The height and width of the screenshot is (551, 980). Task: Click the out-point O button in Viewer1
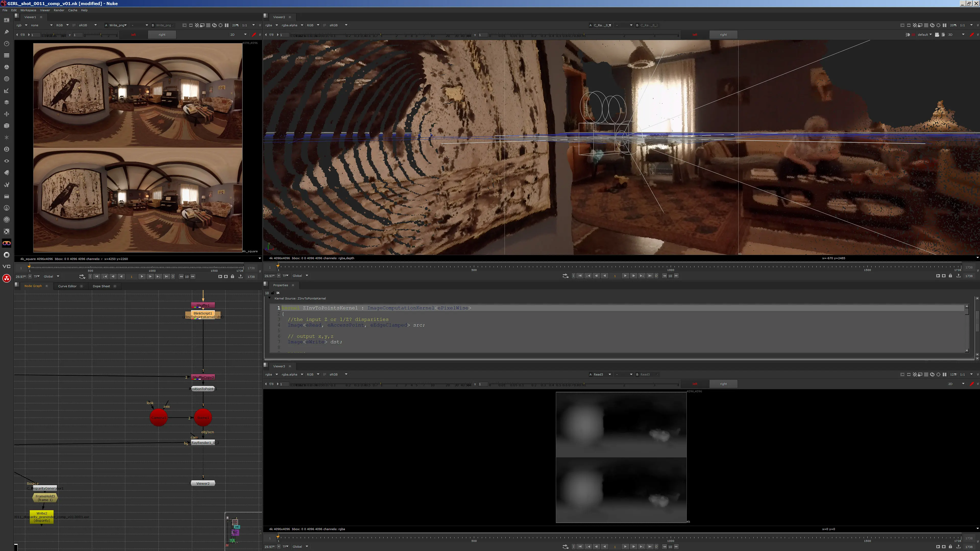click(x=173, y=277)
